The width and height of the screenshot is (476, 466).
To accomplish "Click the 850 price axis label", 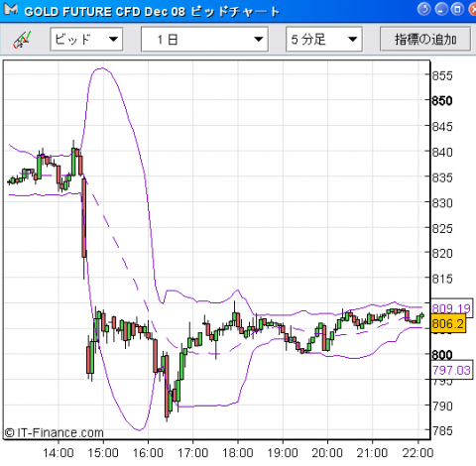I will tap(442, 101).
